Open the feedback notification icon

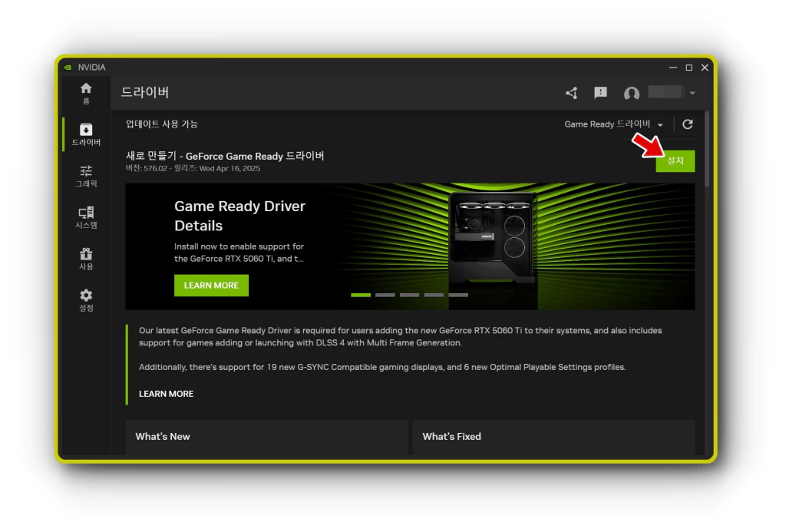click(600, 93)
